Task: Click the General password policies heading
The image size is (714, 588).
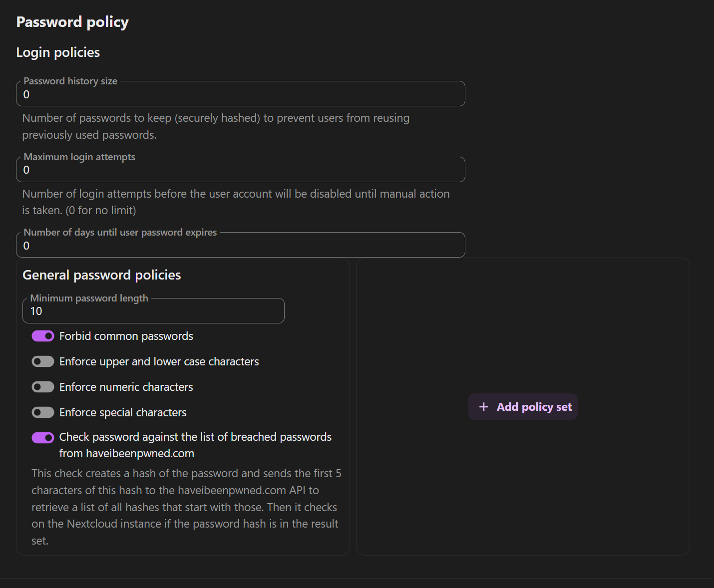Action: point(102,275)
